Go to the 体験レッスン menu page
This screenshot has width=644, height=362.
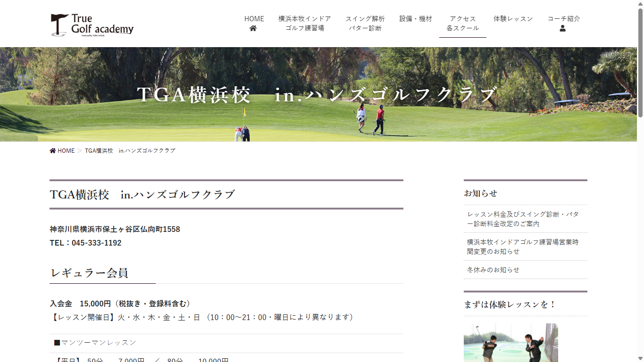point(513,19)
